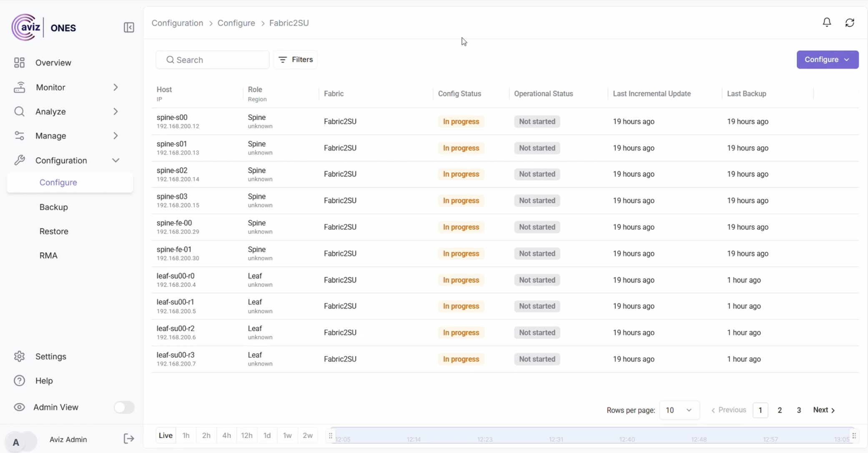Click the Aviz ONES logo

click(44, 28)
